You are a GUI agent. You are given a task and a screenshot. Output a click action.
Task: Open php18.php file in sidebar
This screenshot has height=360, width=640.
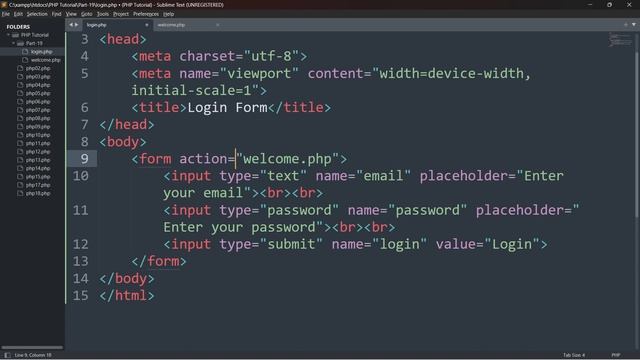coord(38,193)
